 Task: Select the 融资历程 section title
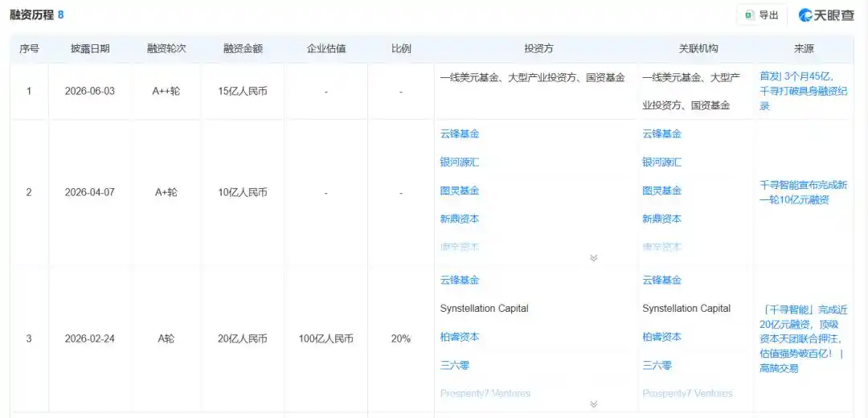click(31, 15)
